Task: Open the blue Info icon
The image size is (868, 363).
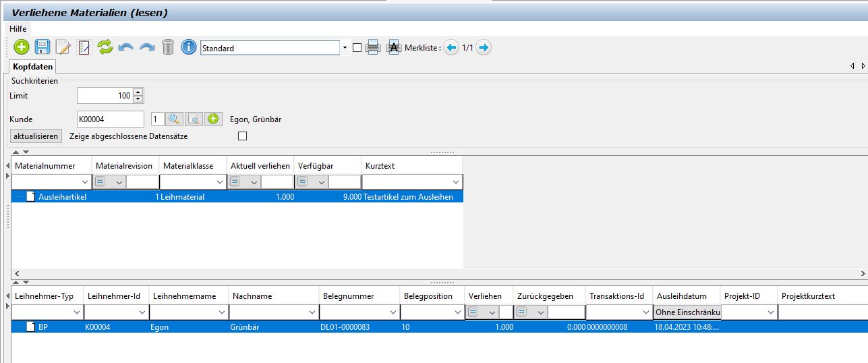Action: click(189, 47)
